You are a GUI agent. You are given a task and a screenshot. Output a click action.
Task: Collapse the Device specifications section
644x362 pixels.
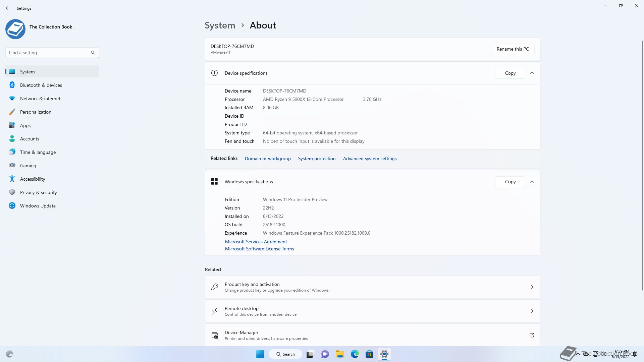pyautogui.click(x=532, y=73)
